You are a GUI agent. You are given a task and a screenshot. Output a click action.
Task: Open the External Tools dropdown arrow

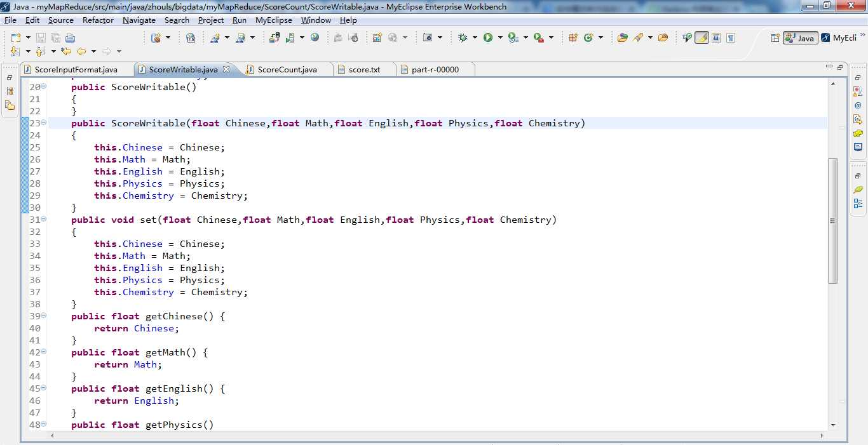pyautogui.click(x=551, y=37)
